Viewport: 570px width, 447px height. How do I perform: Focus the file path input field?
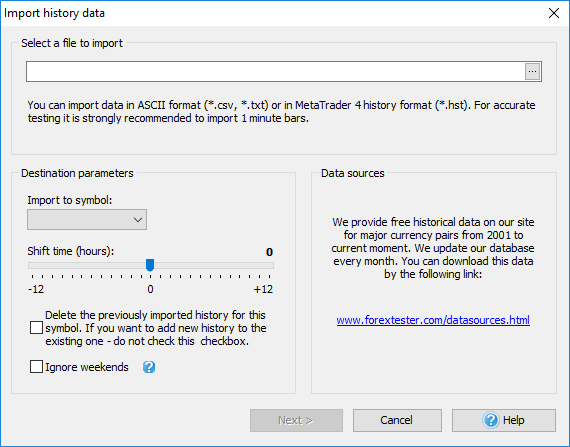click(275, 72)
